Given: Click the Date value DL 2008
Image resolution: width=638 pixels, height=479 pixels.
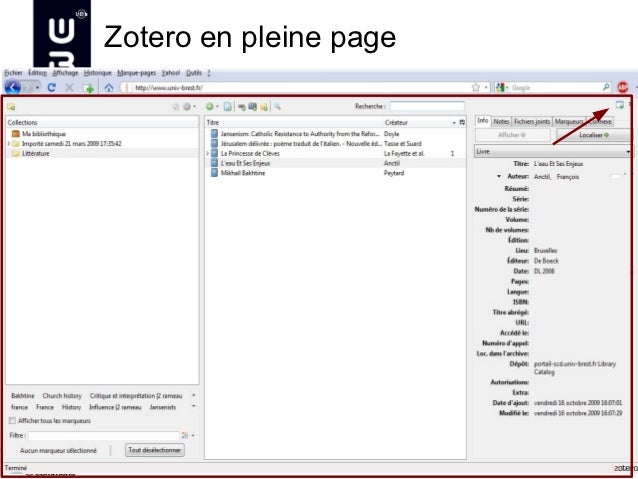Looking at the screenshot, I should (x=544, y=271).
